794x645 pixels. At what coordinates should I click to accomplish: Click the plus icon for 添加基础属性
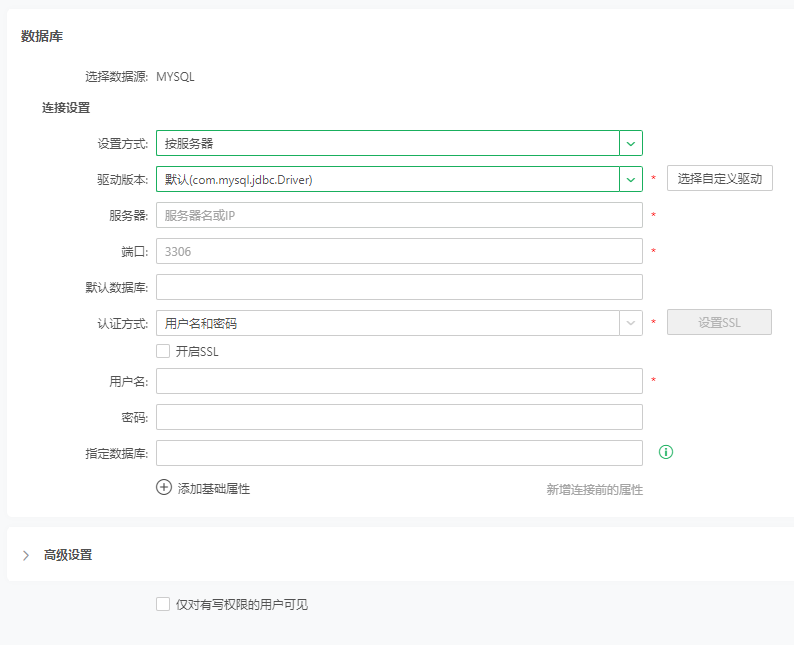coord(164,488)
